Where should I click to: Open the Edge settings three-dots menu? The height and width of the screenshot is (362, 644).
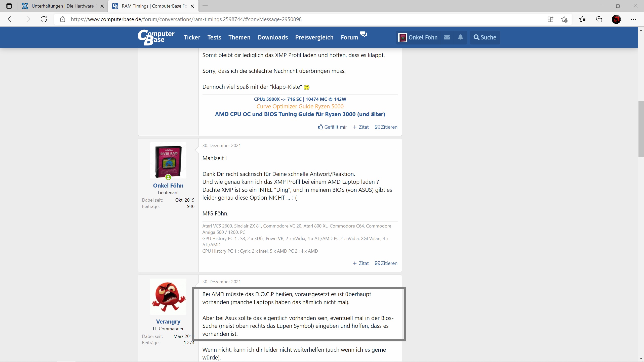(633, 19)
